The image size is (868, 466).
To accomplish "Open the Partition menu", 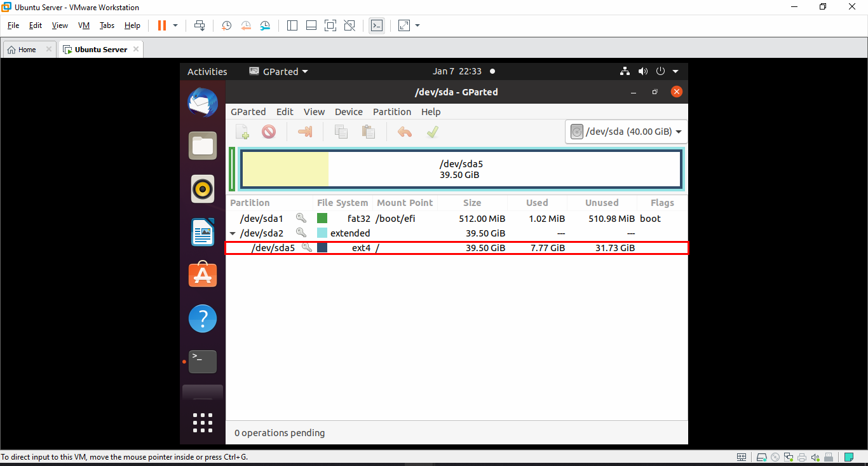I will 392,112.
